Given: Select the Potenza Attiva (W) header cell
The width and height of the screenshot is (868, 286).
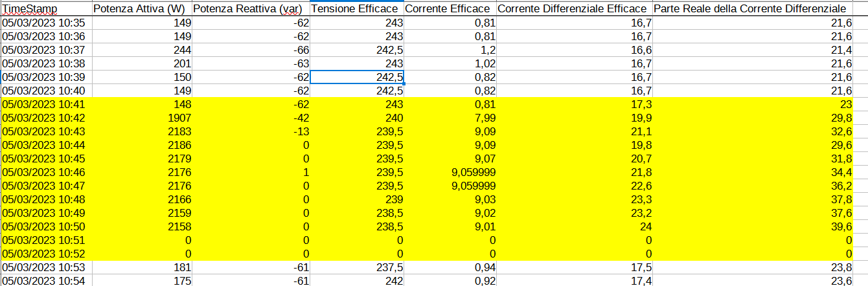Looking at the screenshot, I should click(x=141, y=8).
